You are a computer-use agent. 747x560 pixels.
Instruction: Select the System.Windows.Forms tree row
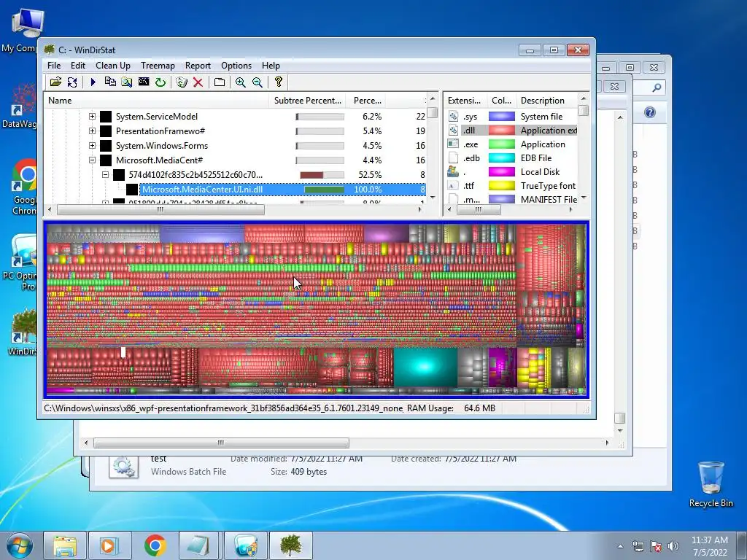161,145
